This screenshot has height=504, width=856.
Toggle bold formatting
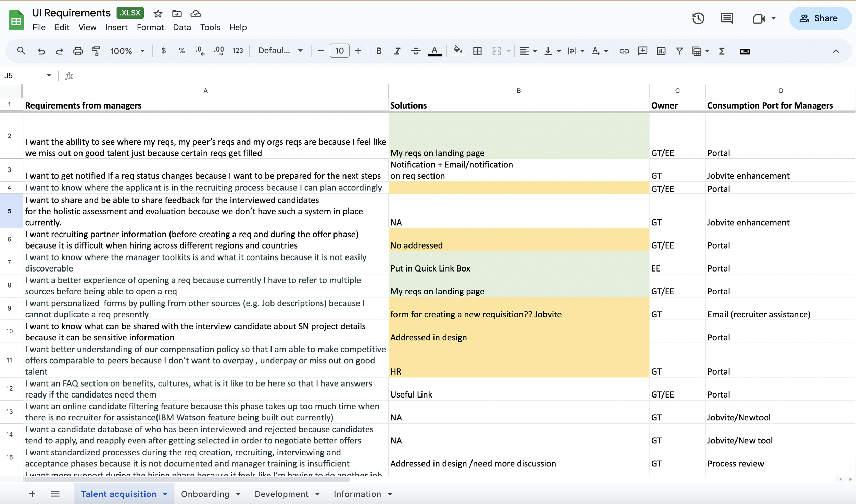378,51
